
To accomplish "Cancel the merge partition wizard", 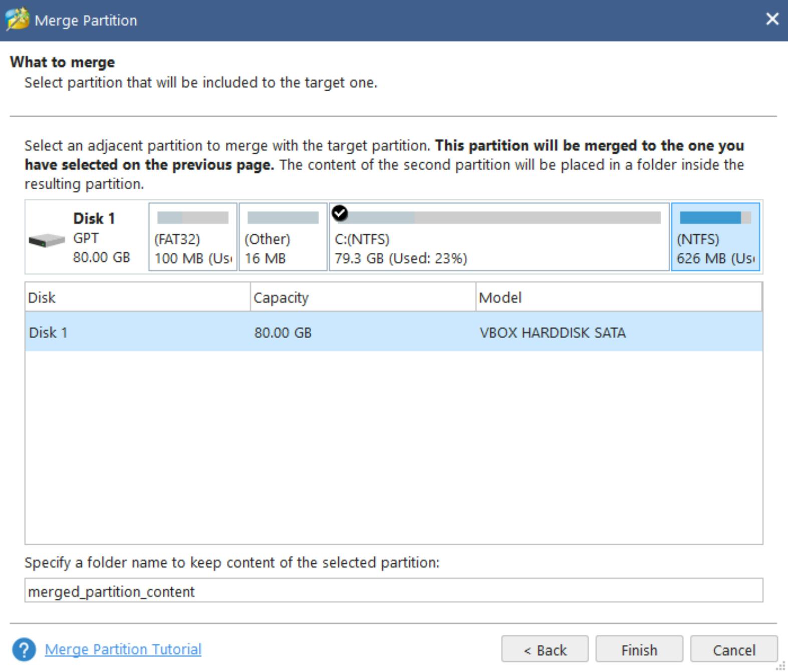I will tap(733, 649).
